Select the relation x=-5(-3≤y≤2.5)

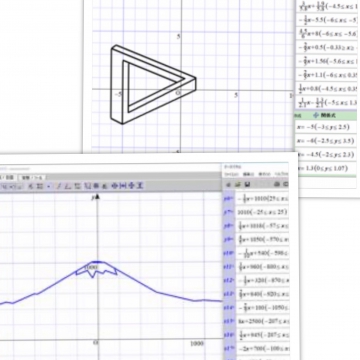tap(325, 127)
